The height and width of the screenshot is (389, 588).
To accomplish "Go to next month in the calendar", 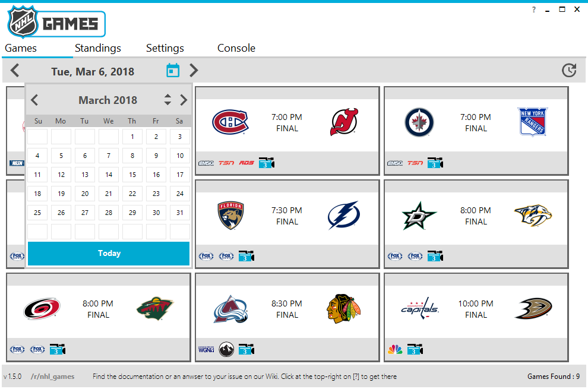I will click(x=184, y=100).
